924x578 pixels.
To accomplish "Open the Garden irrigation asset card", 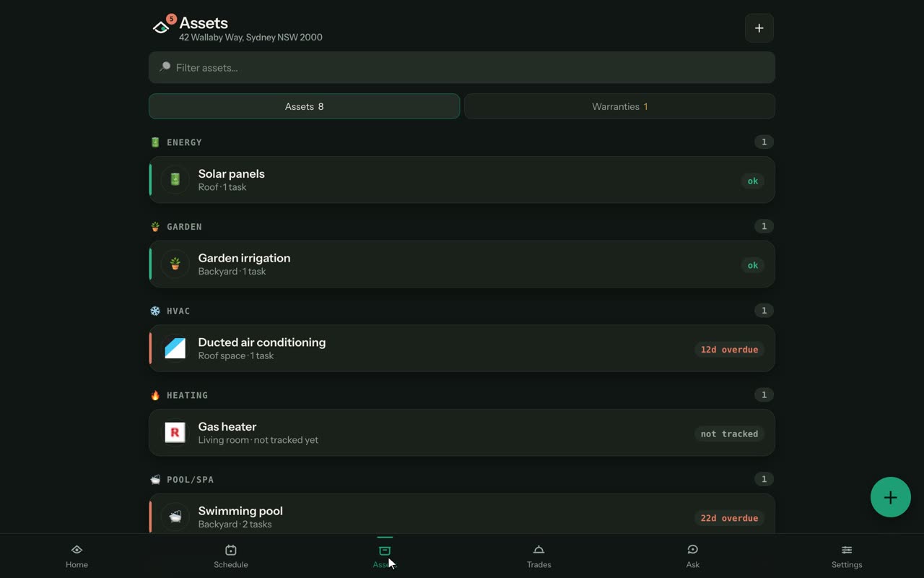I will pos(462,264).
